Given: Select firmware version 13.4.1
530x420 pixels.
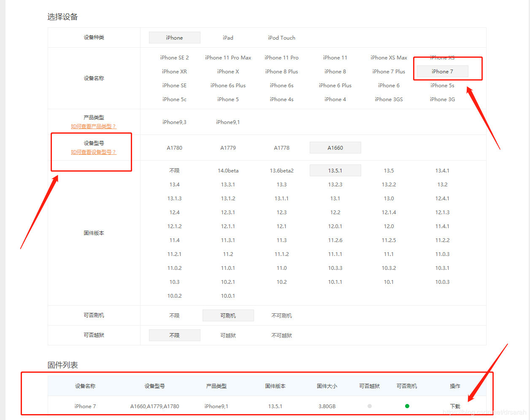Looking at the screenshot, I should pos(442,171).
